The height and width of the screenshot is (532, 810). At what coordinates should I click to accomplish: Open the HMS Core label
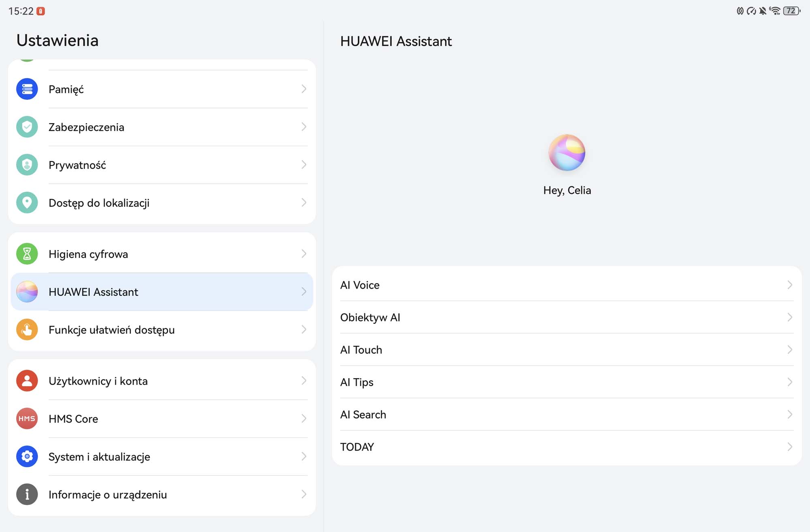click(x=73, y=419)
